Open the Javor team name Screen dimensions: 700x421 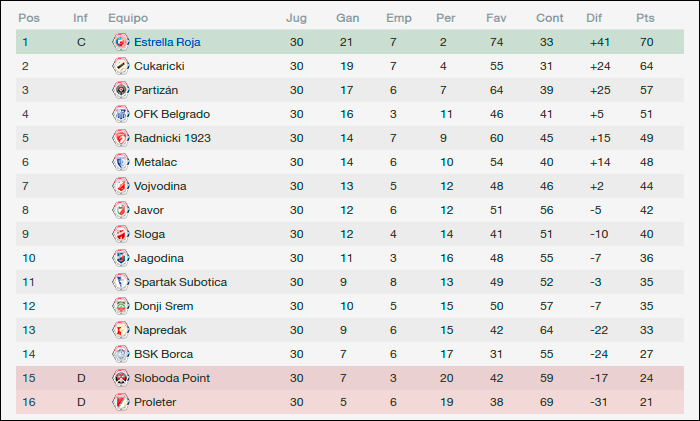point(149,210)
